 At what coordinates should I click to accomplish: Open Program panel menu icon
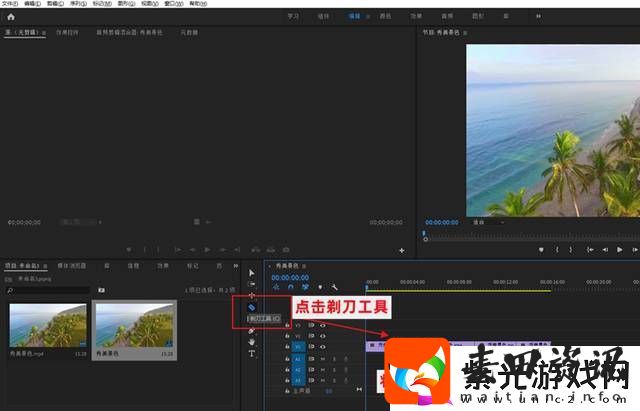coord(465,32)
